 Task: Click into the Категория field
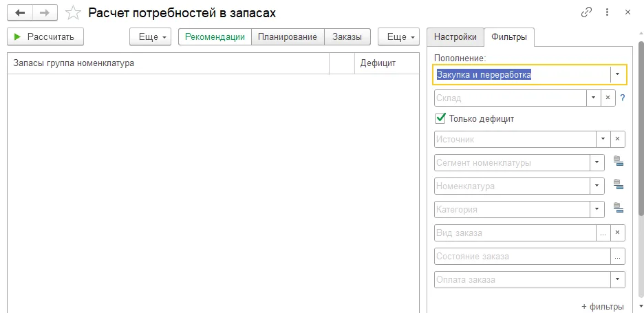[x=512, y=210]
